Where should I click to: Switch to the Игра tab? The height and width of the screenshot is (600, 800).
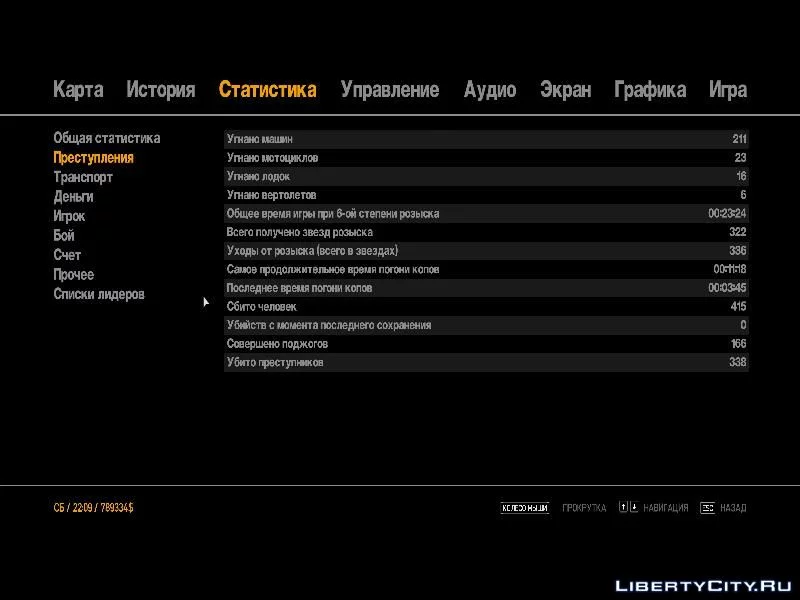pyautogui.click(x=727, y=90)
